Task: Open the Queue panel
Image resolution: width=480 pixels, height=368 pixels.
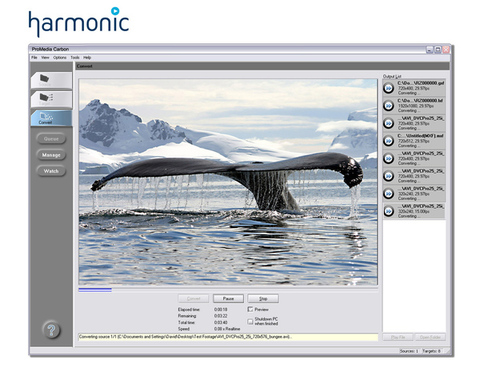Action: [x=51, y=139]
